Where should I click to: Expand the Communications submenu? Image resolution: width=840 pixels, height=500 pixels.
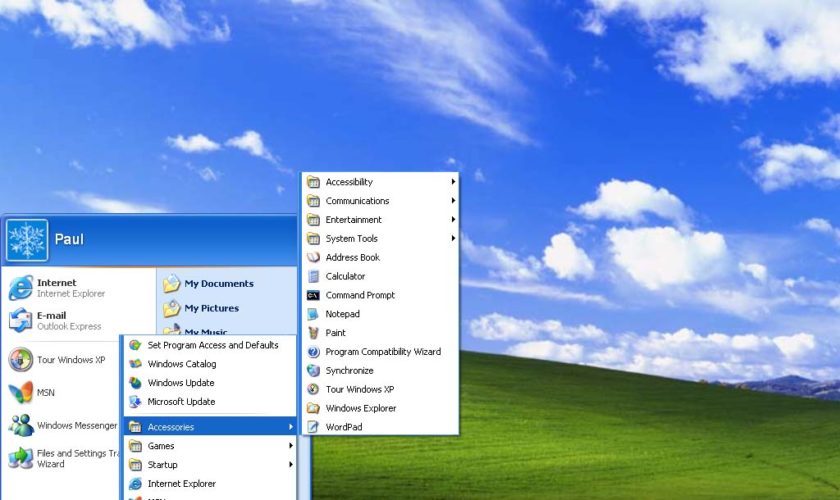point(453,201)
